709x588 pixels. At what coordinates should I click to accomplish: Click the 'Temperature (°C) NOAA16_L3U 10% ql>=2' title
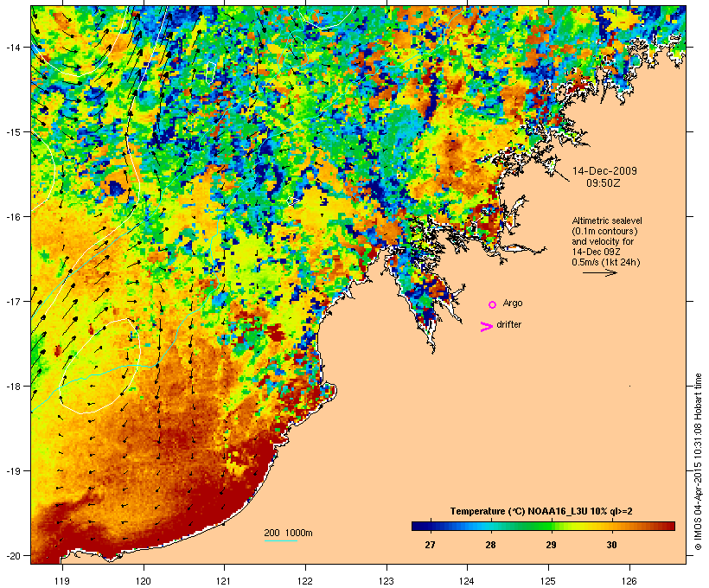point(541,512)
